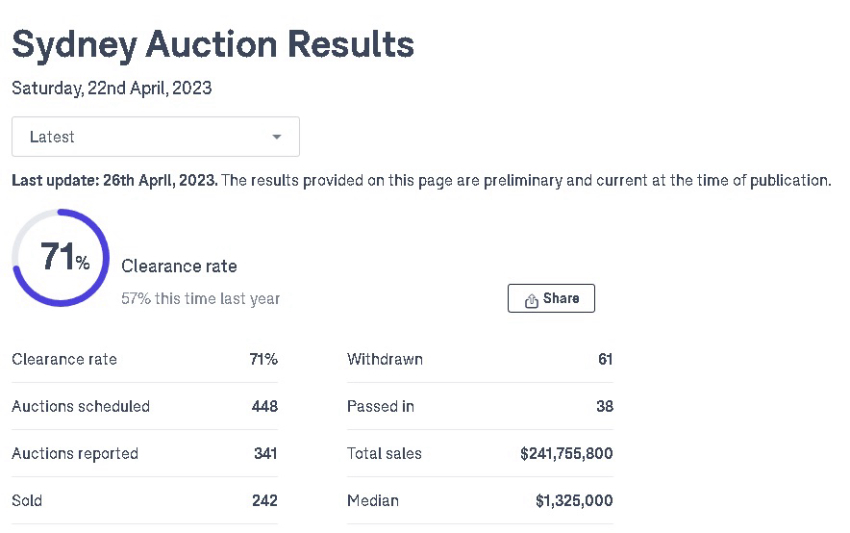Click the Sydney Auction Results heading
Image resolution: width=850 pixels, height=533 pixels.
[x=213, y=44]
